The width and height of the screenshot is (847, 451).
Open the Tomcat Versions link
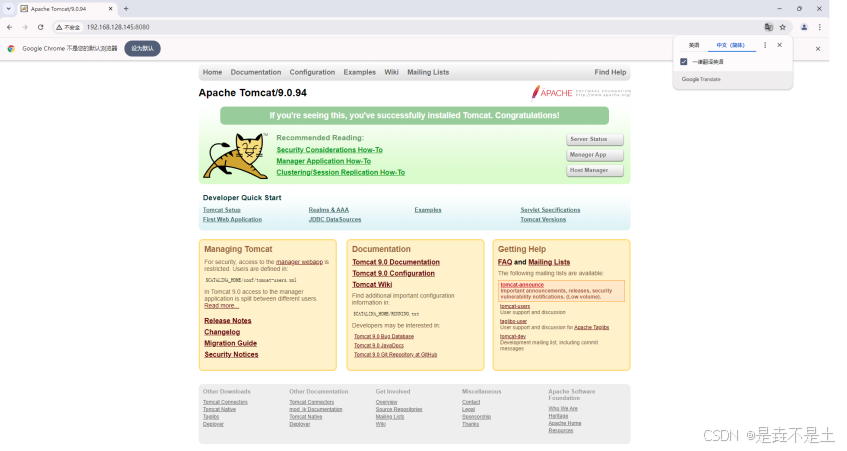(543, 220)
